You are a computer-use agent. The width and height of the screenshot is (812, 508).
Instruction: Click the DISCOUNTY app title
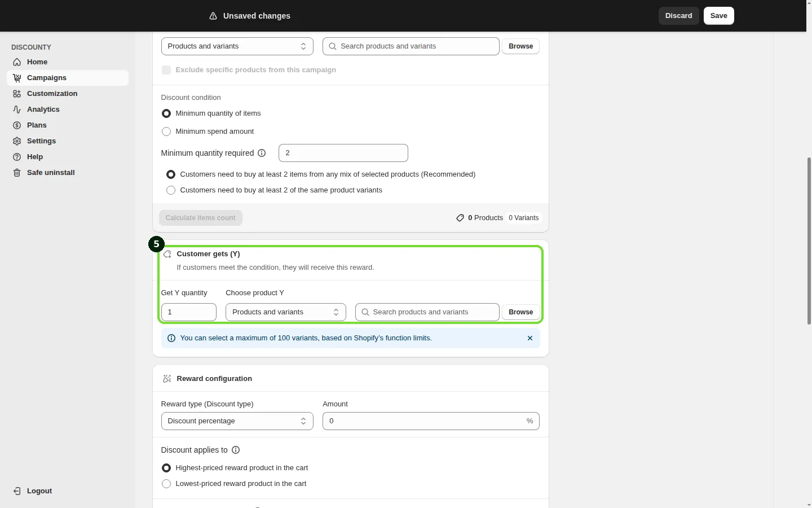coord(31,47)
